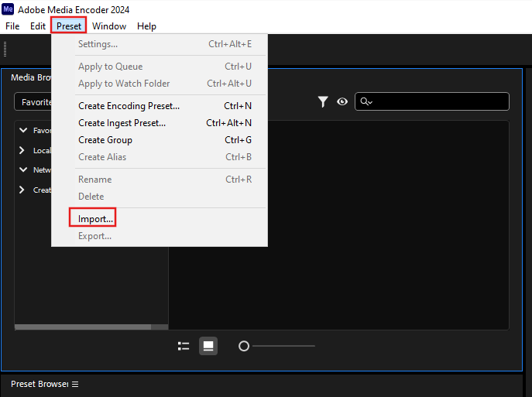
Task: Select Create Ingest Preset... menu entry
Action: [x=122, y=123]
